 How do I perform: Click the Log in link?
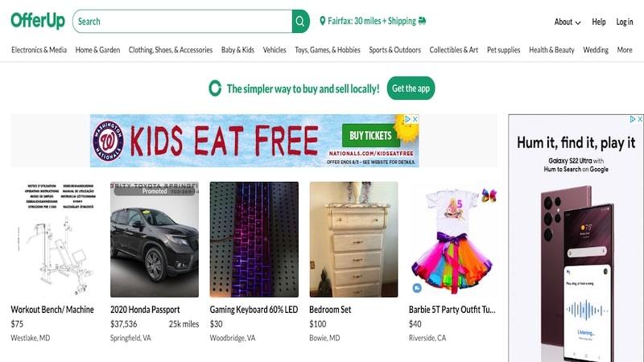(625, 23)
